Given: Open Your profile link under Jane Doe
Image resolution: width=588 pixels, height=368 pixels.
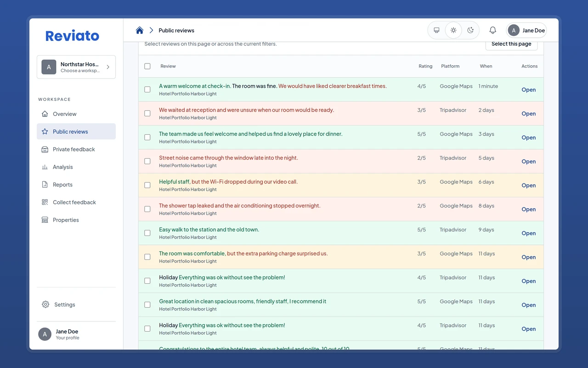Looking at the screenshot, I should click(68, 338).
